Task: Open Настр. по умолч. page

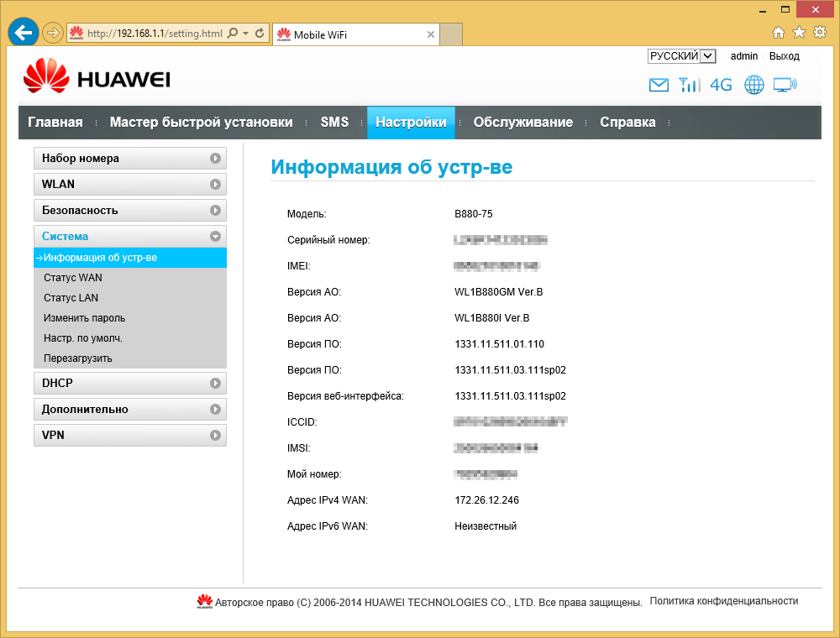Action: pyautogui.click(x=83, y=338)
